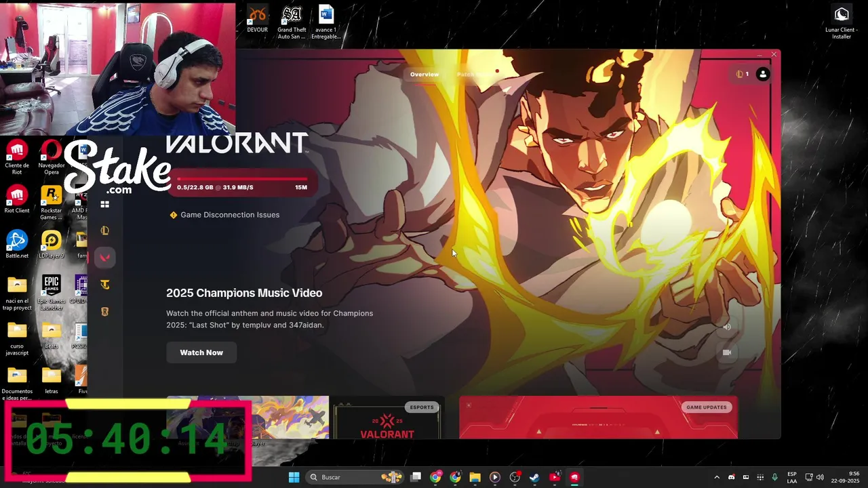Open the naci en el trap proyect folder

point(17,293)
